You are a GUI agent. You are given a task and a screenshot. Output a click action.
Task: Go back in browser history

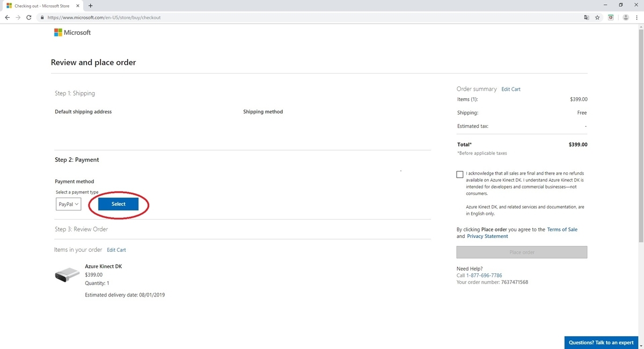(8, 17)
